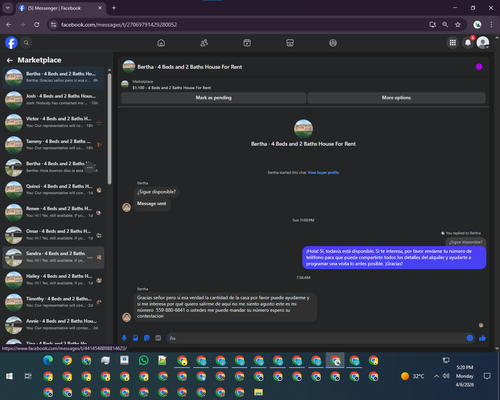Viewport: 500px width, 400px height.
Task: Open Timothy conversation in the list
Action: (53, 302)
